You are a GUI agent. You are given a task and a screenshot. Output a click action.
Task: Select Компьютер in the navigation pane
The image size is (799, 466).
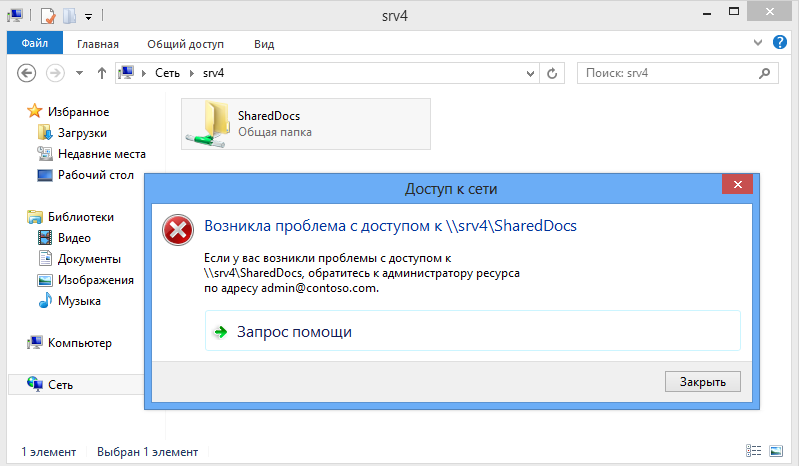(x=79, y=343)
